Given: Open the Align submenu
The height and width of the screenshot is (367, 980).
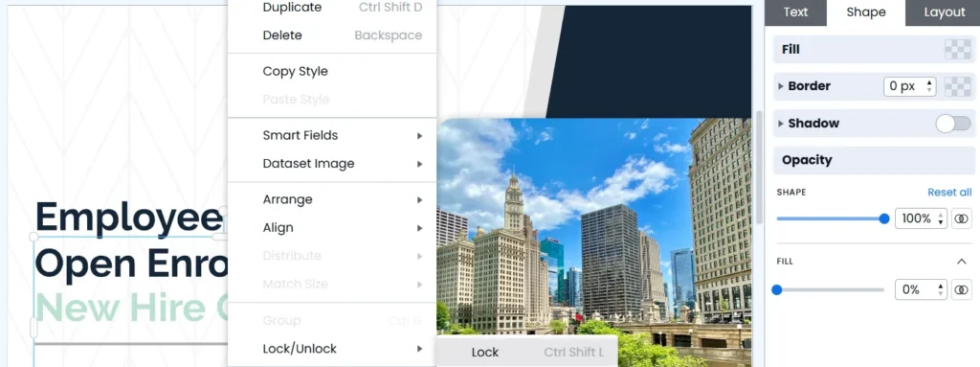Looking at the screenshot, I should pos(332,228).
